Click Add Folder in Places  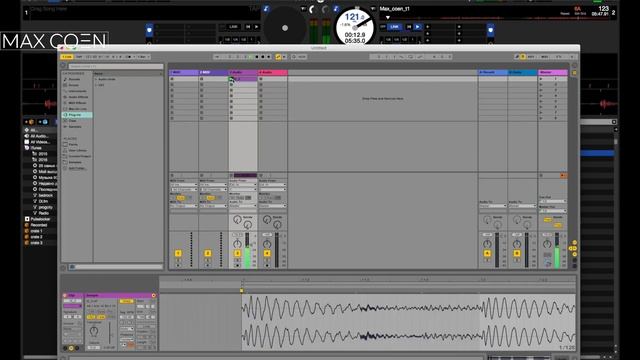77,168
